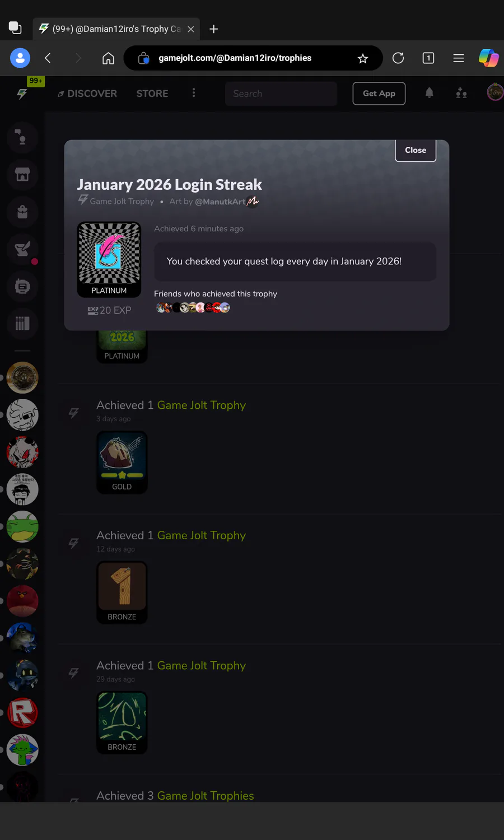Bookmark page with the star icon
This screenshot has height=840, width=504.
click(363, 58)
